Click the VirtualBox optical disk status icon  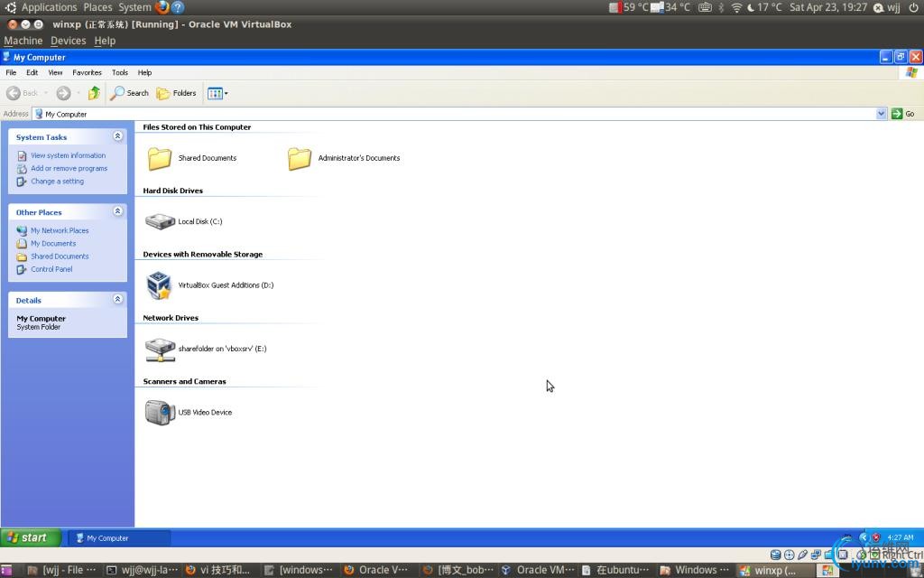click(x=789, y=555)
